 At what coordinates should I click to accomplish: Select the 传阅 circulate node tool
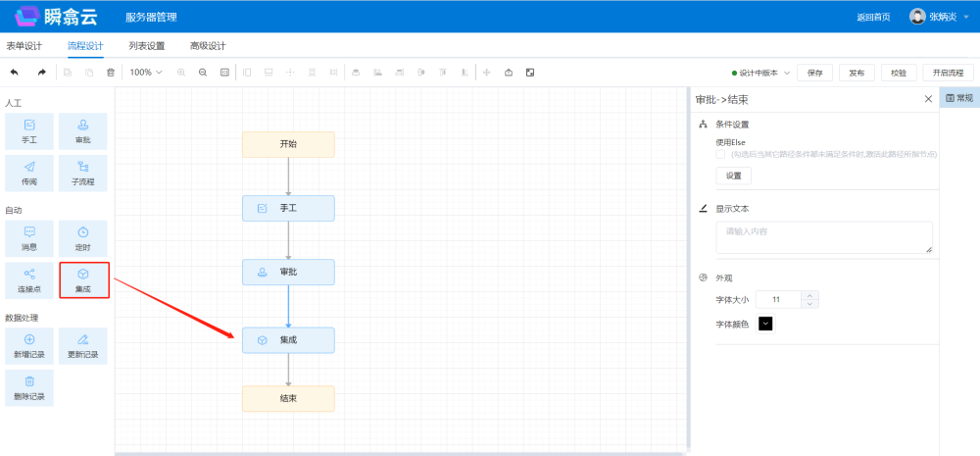(x=29, y=173)
